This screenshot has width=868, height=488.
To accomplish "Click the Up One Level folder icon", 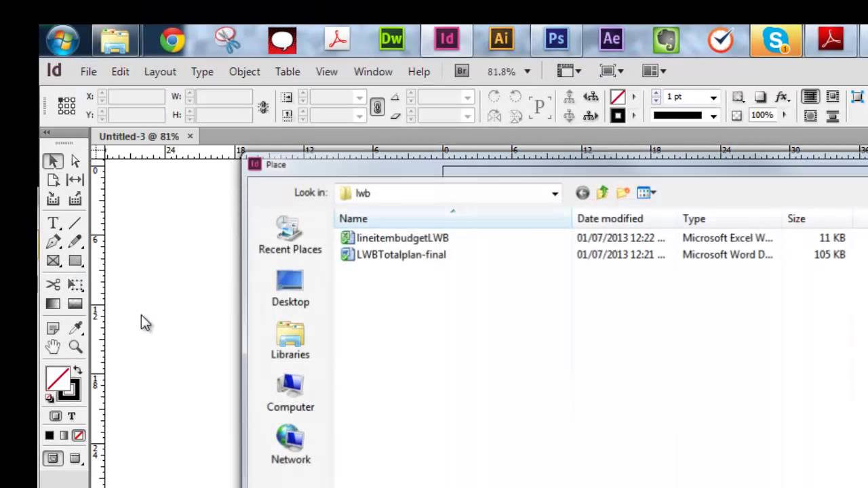I will point(602,193).
